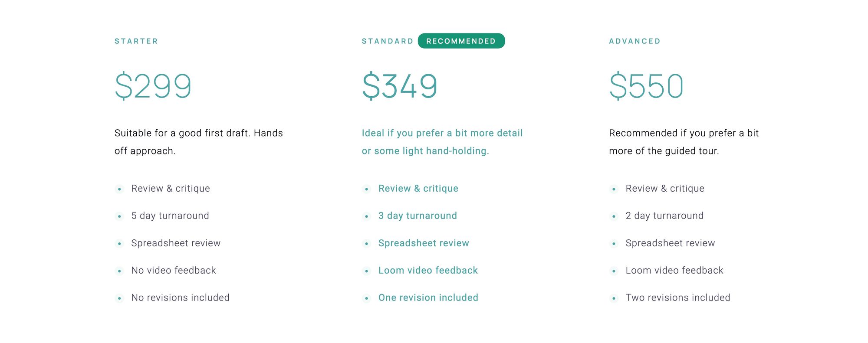Click No revisions included item
868x343 pixels.
pyautogui.click(x=172, y=297)
